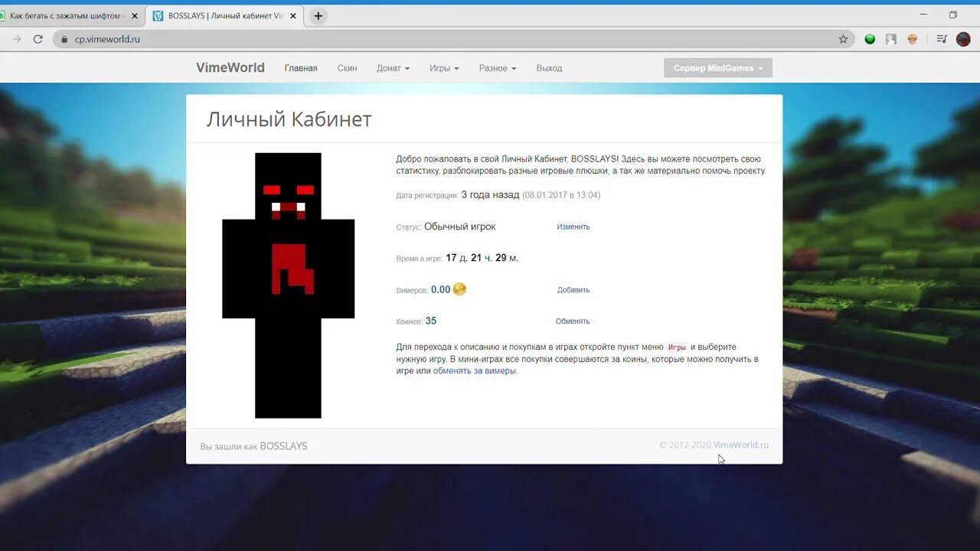The width and height of the screenshot is (980, 551).
Task: Click Обменять to exchange coins
Action: click(573, 321)
